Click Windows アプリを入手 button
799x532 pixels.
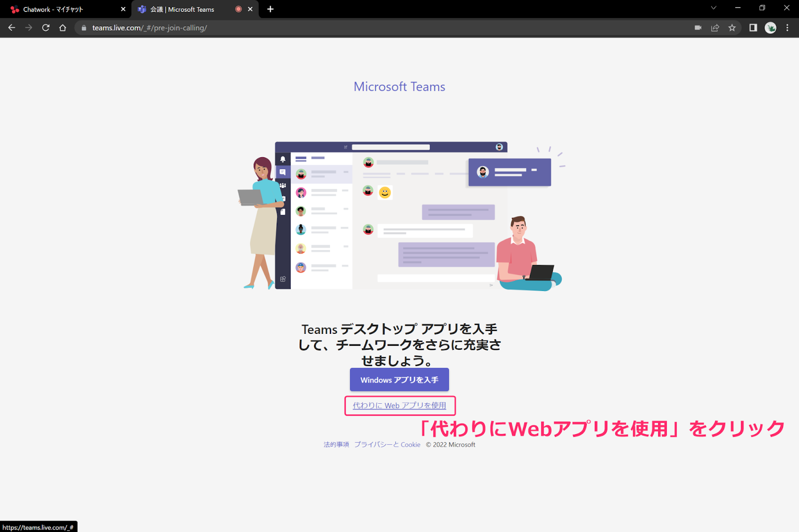(399, 380)
